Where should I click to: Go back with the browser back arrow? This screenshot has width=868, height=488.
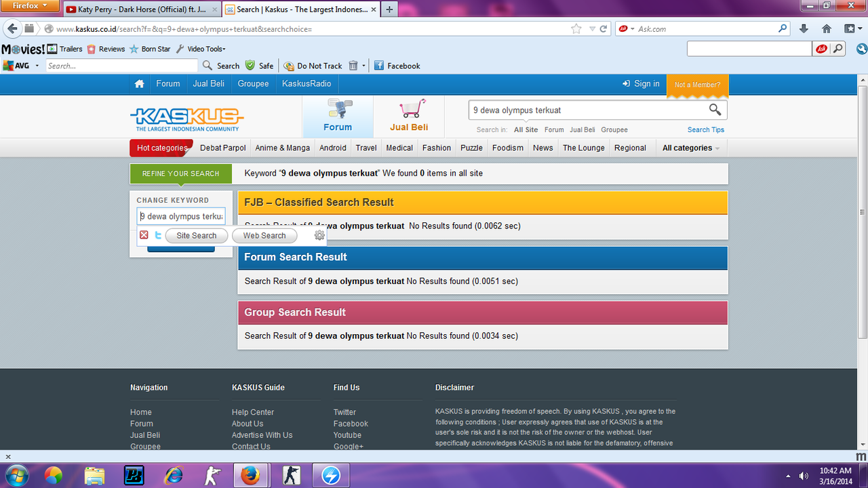pyautogui.click(x=12, y=28)
